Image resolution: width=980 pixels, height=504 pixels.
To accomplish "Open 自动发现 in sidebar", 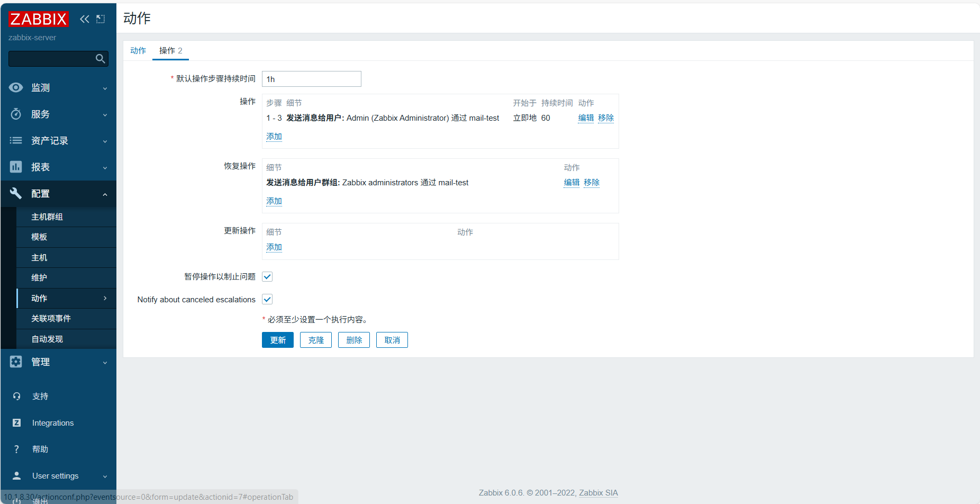I will [x=66, y=339].
